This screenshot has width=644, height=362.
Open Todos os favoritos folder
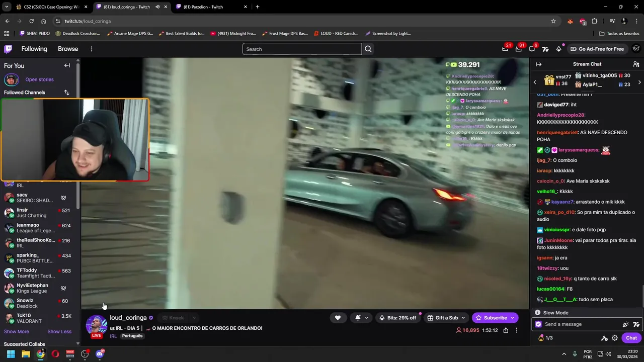coord(619,33)
